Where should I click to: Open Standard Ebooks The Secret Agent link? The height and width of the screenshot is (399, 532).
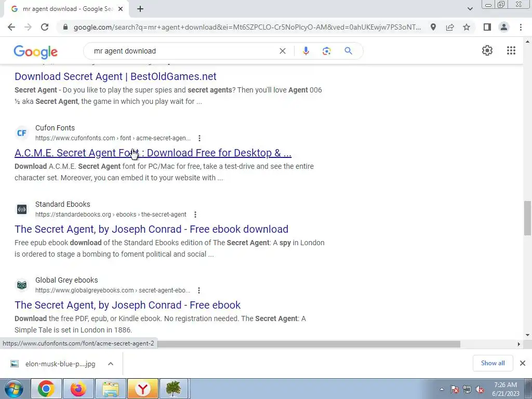[151, 229]
